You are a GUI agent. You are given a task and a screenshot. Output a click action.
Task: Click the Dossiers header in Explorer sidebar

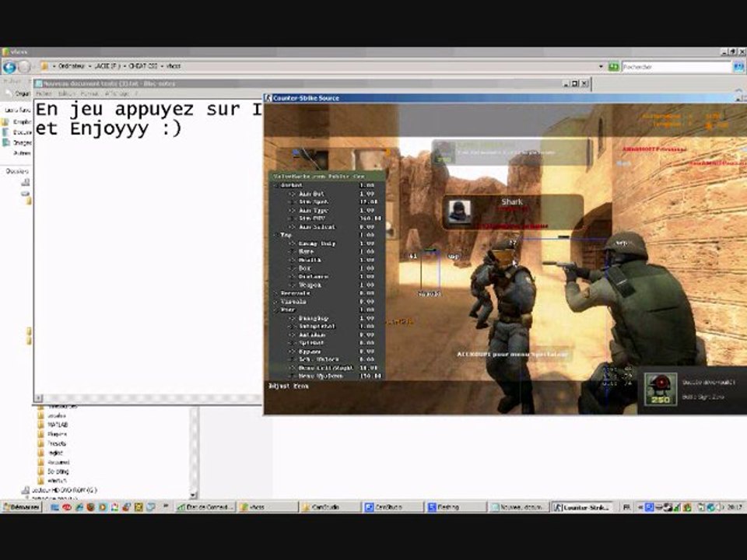coord(17,171)
